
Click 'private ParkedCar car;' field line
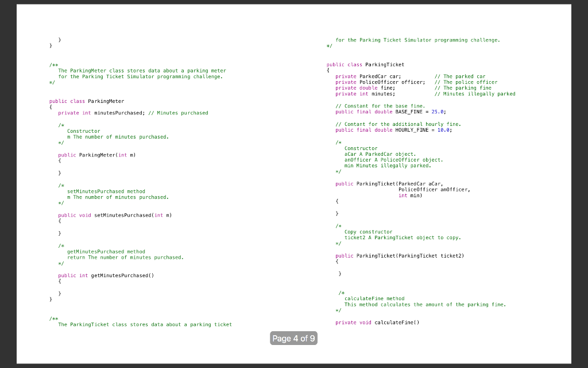(368, 76)
